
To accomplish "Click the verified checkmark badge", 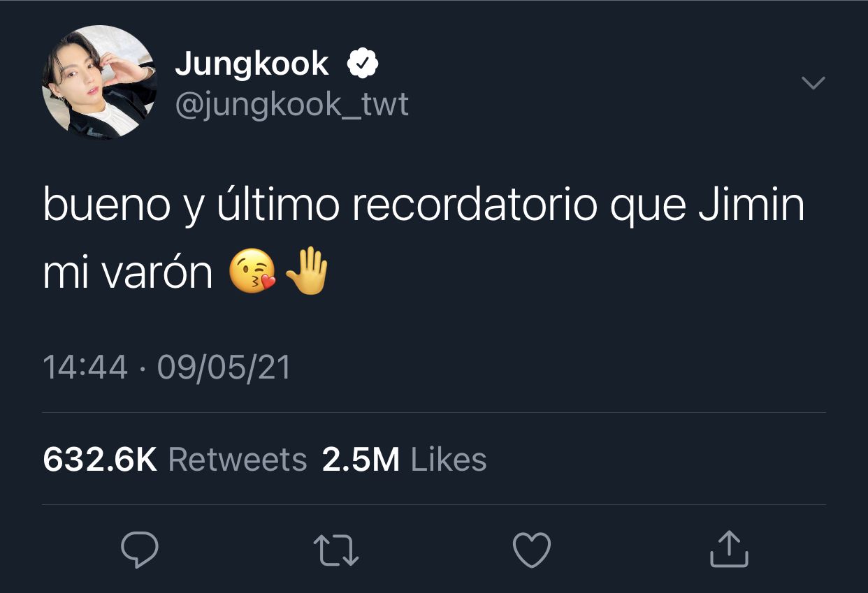I will click(363, 64).
